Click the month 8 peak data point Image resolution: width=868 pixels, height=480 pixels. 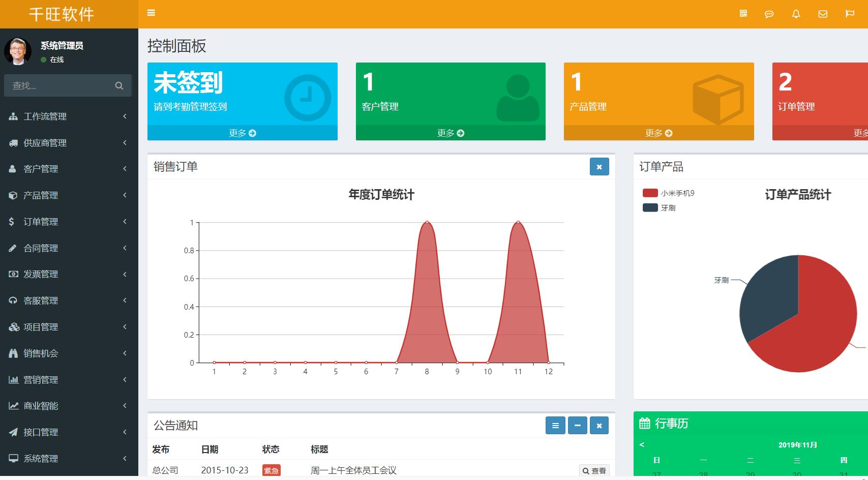427,222
